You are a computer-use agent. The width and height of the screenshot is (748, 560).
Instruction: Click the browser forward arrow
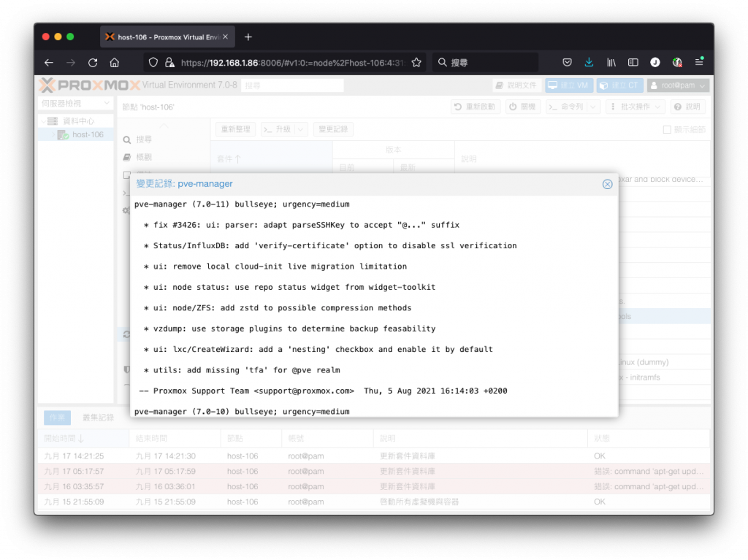pos(71,63)
